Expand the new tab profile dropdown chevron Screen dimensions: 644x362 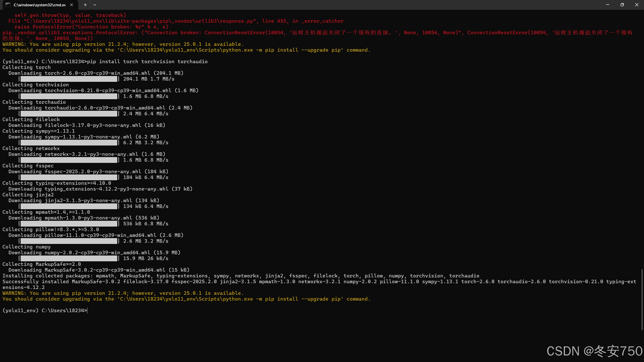95,5
